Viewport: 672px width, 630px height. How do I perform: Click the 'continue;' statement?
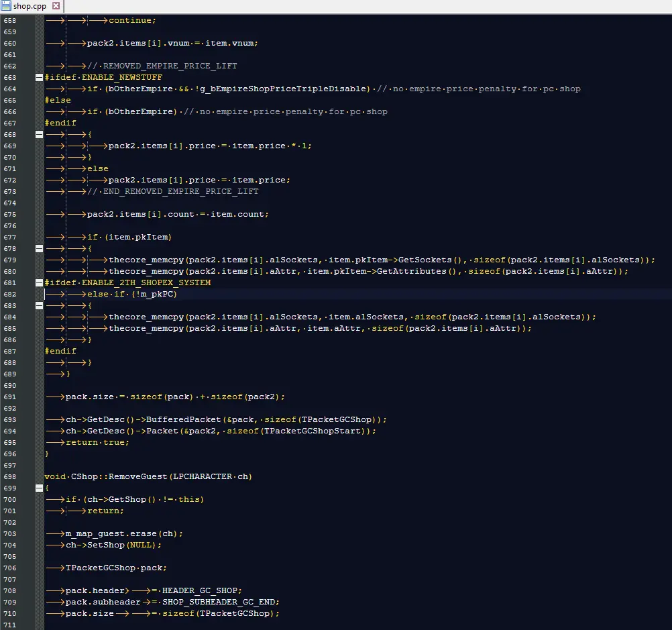coord(132,21)
